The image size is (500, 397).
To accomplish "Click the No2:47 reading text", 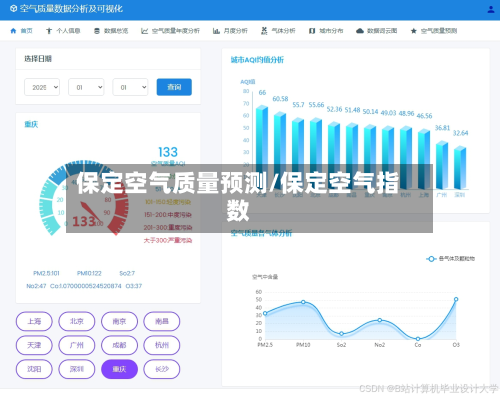I will click(36, 286).
